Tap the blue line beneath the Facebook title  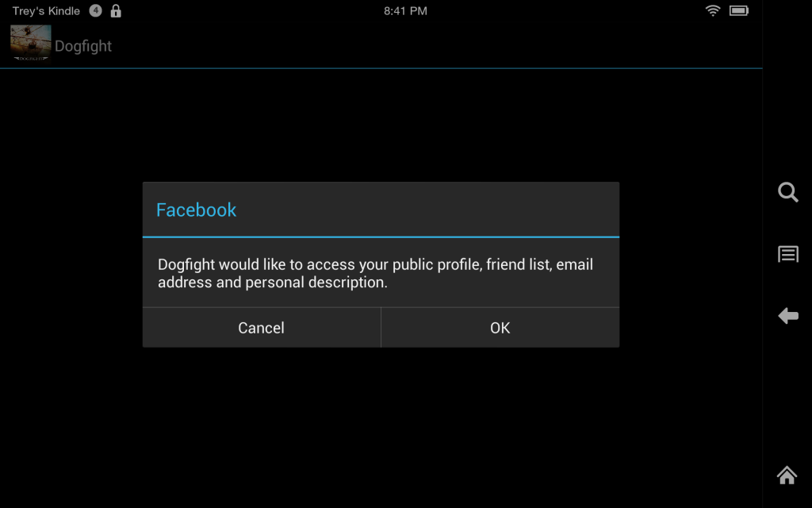[x=381, y=237]
